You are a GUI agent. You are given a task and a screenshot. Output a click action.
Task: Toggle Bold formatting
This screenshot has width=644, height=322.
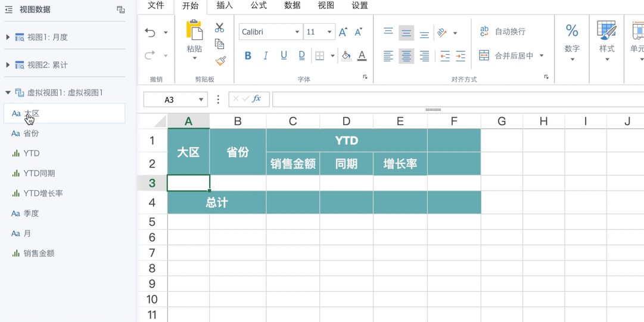pyautogui.click(x=248, y=55)
